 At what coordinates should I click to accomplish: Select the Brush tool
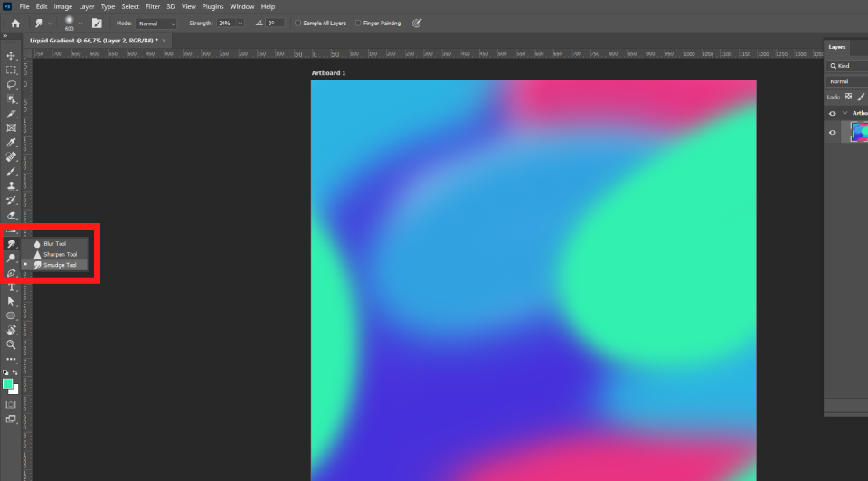pos(11,172)
